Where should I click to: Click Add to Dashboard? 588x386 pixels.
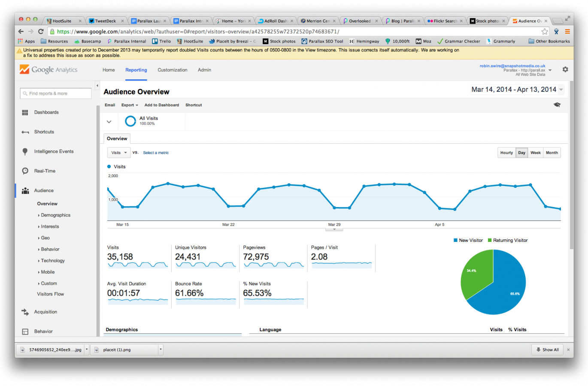click(162, 105)
